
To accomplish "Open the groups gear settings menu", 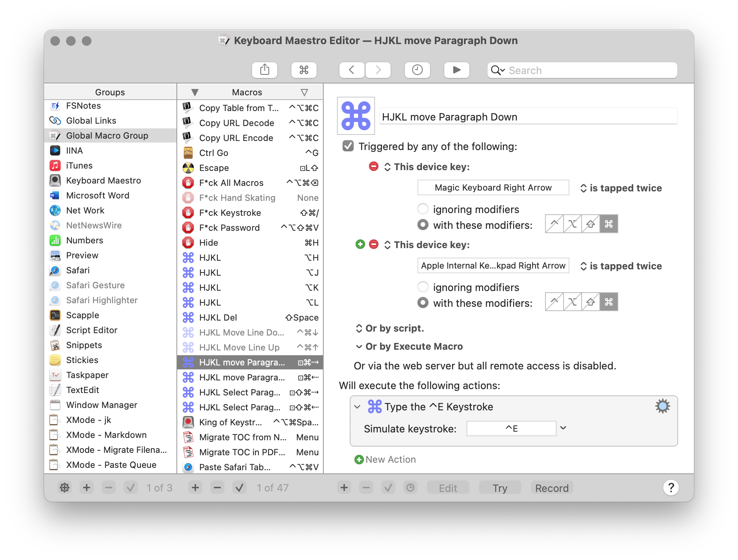I will (65, 488).
